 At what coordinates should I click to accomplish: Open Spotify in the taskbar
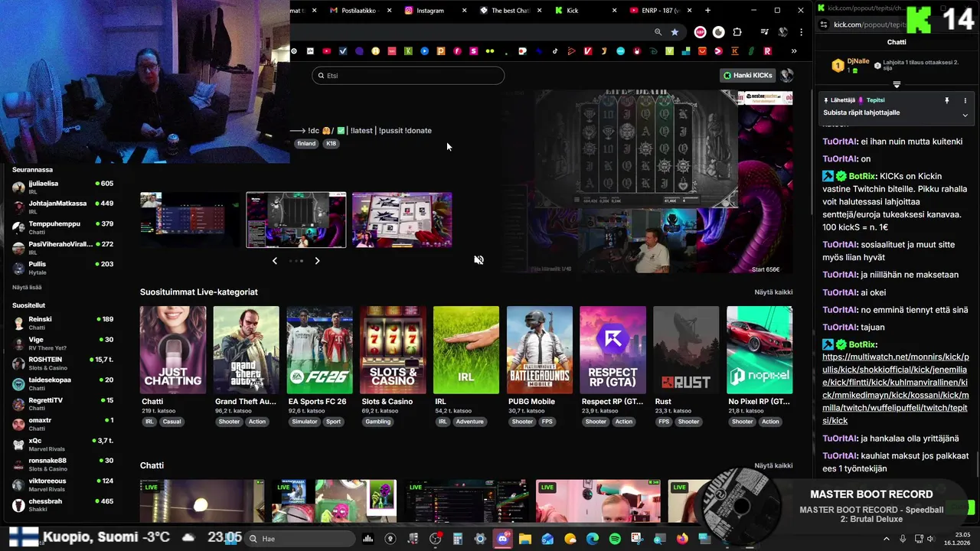[615, 539]
